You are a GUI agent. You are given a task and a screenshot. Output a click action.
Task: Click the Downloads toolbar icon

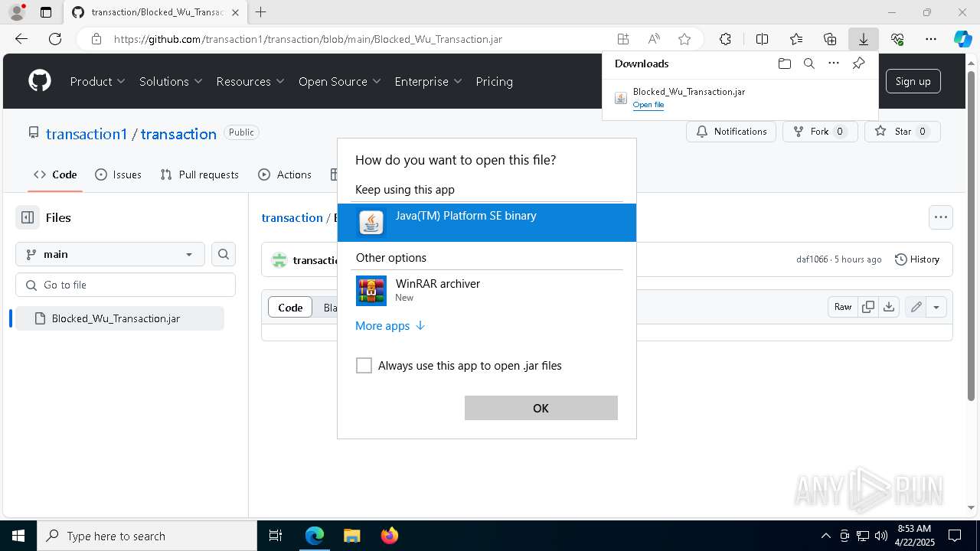(864, 39)
